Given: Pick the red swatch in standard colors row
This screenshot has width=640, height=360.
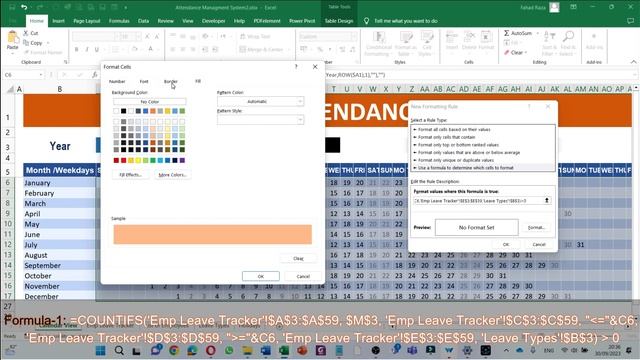Looking at the screenshot, I should (124, 160).
